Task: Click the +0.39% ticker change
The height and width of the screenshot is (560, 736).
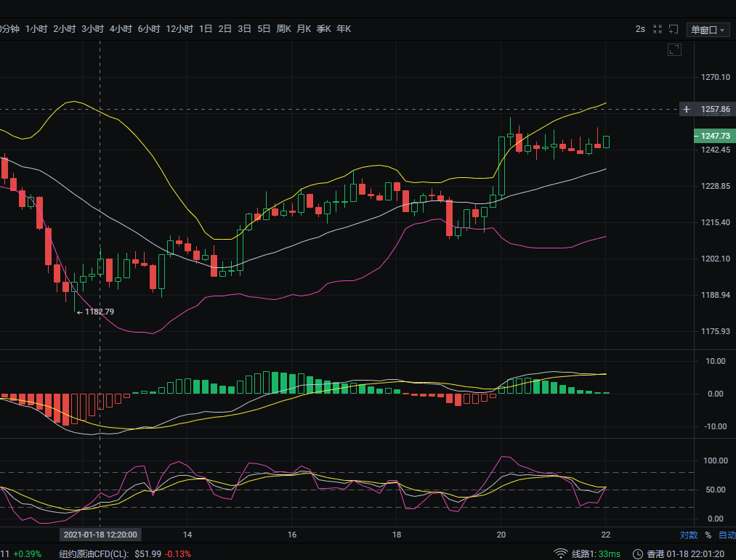Action: [27, 554]
